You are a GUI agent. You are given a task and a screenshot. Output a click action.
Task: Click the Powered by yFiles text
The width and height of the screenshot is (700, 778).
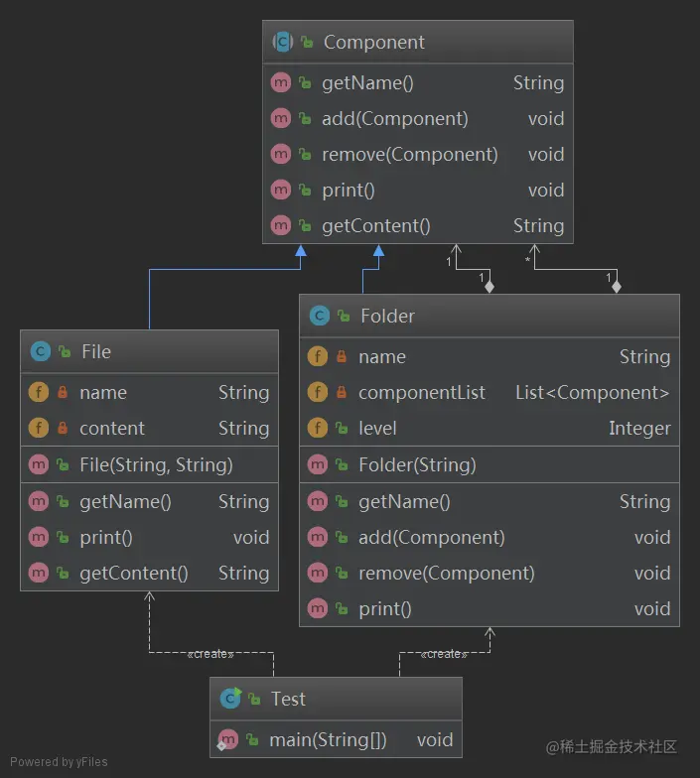click(x=59, y=762)
